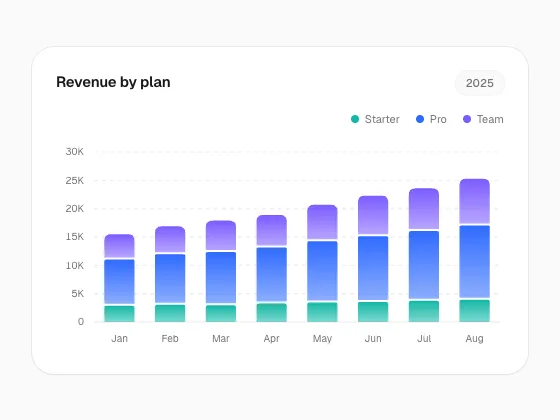The image size is (560, 420).
Task: Click the Feb axis label
Action: point(170,338)
